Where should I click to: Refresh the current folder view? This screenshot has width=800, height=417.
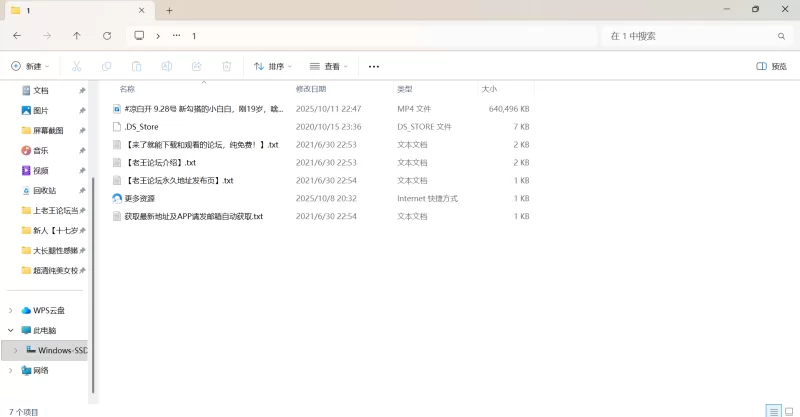(x=107, y=35)
